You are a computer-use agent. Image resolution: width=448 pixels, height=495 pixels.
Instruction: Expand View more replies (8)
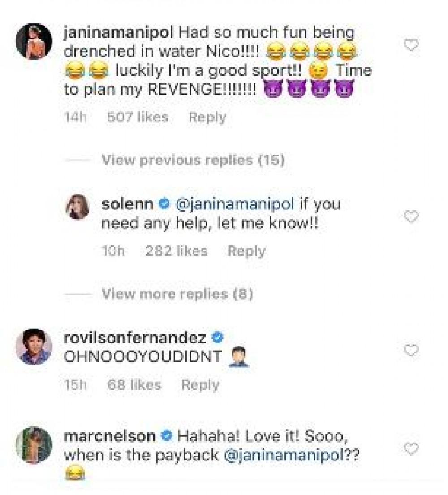(177, 294)
